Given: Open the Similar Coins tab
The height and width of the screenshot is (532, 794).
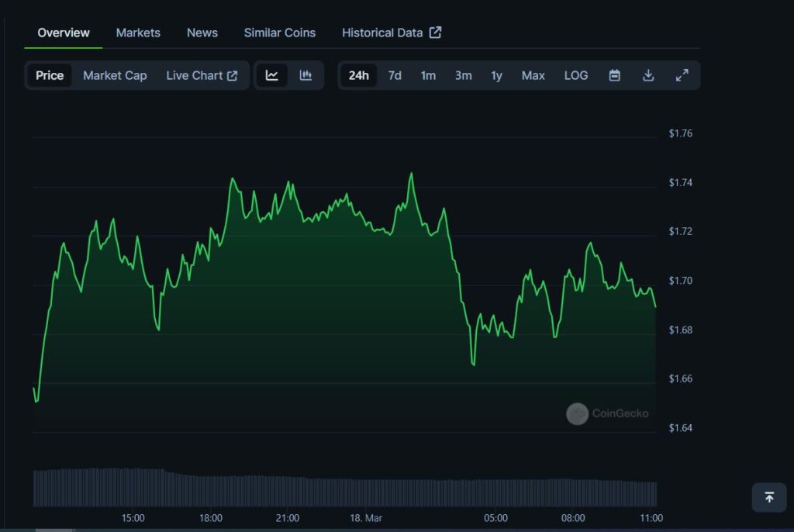Looking at the screenshot, I should 280,33.
